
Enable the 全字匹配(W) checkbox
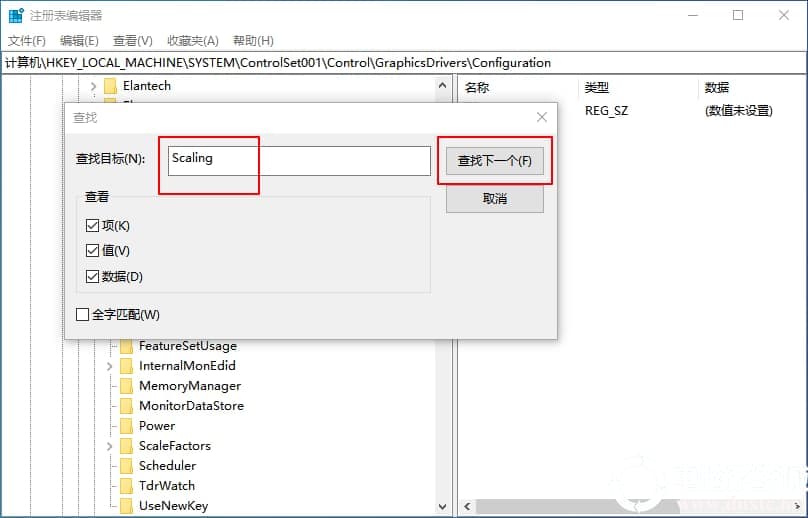click(x=82, y=314)
